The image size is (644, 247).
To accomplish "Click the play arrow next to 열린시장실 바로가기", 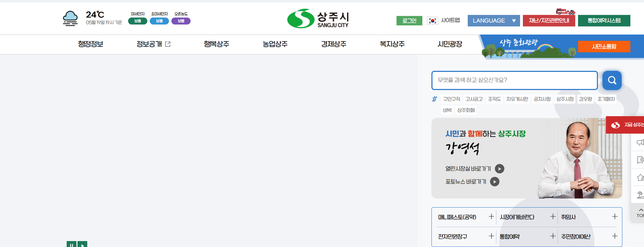I will point(499,169).
